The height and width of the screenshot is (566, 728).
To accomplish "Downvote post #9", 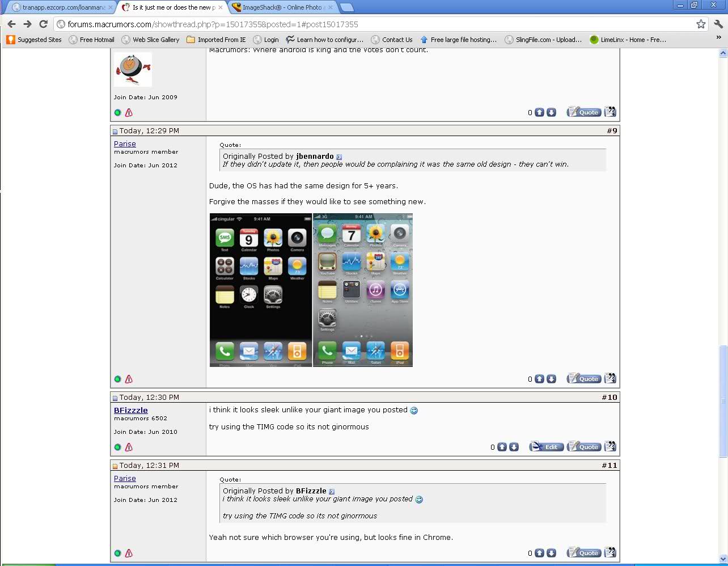I will (x=551, y=379).
